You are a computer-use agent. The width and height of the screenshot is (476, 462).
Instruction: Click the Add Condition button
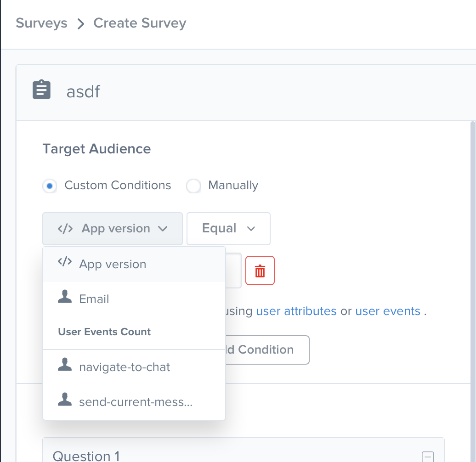(x=266, y=350)
